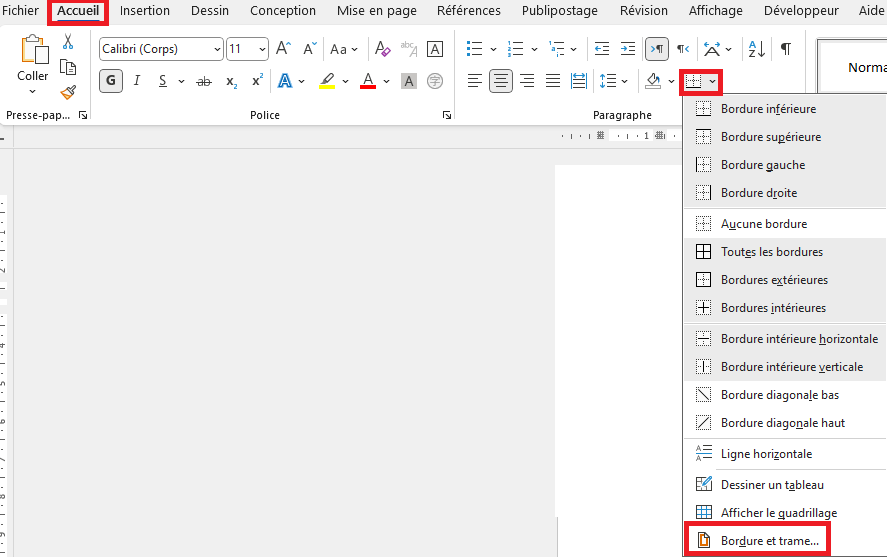The image size is (887, 557).
Task: Switch to the Mise en page tab
Action: click(377, 11)
